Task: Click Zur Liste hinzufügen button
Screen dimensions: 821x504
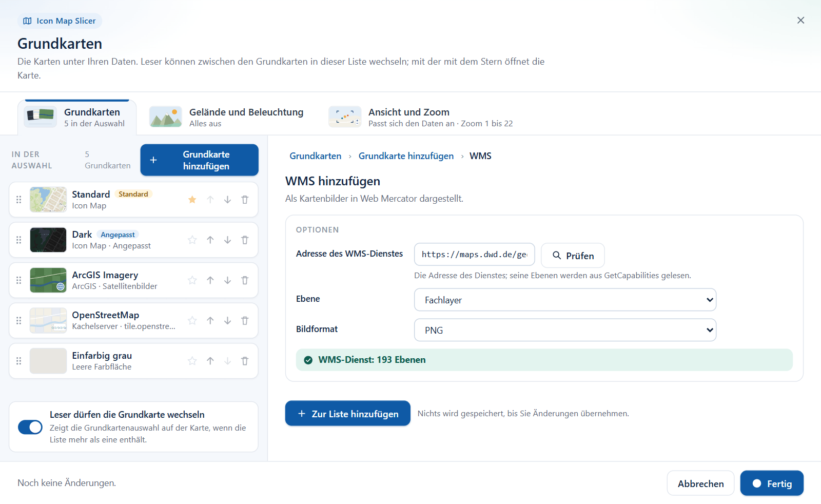Action: 348,414
